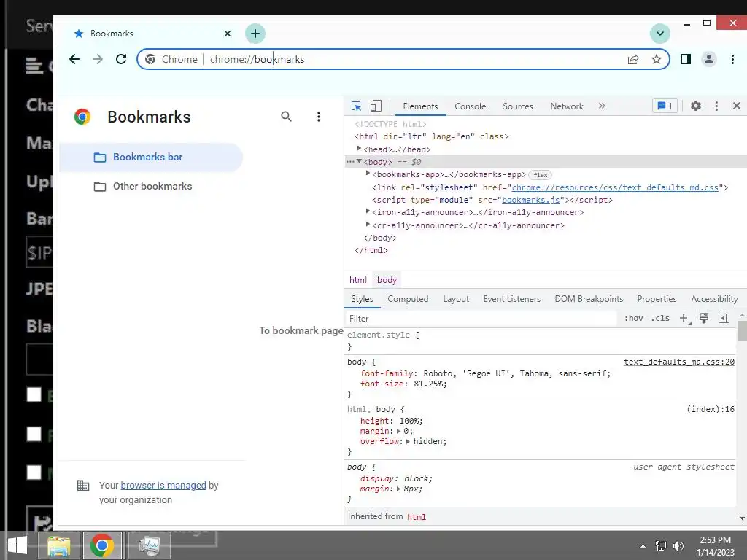Click the forward navigation arrow
The image size is (747, 560).
tap(98, 59)
